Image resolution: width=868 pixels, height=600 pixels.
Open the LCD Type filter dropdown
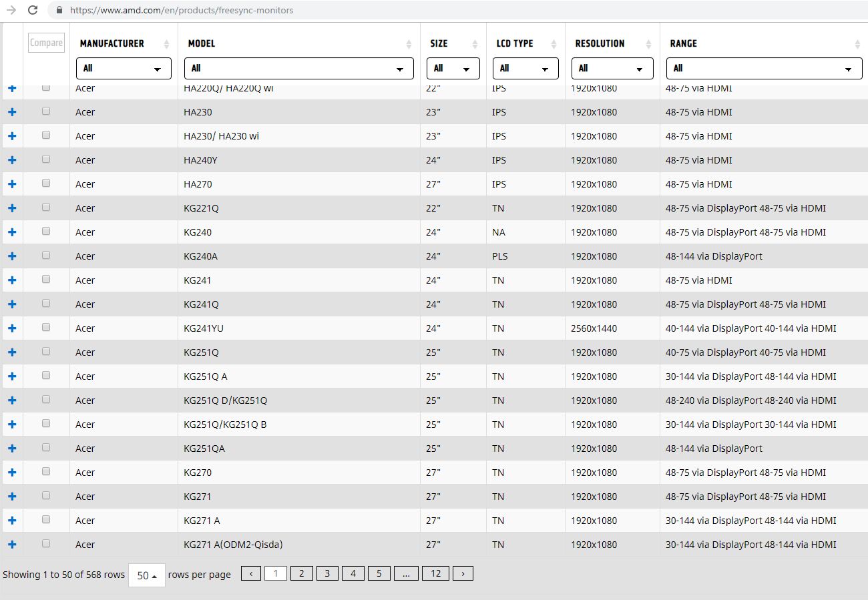(x=525, y=69)
